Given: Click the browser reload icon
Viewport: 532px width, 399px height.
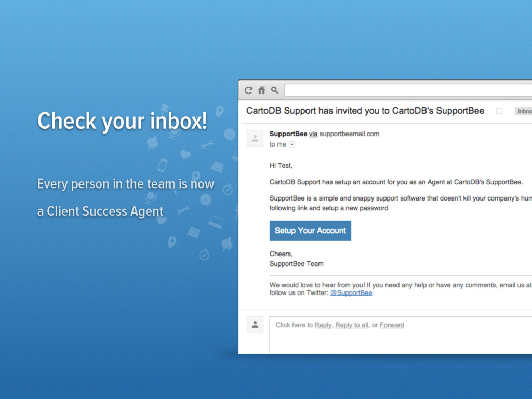Looking at the screenshot, I should pyautogui.click(x=249, y=90).
